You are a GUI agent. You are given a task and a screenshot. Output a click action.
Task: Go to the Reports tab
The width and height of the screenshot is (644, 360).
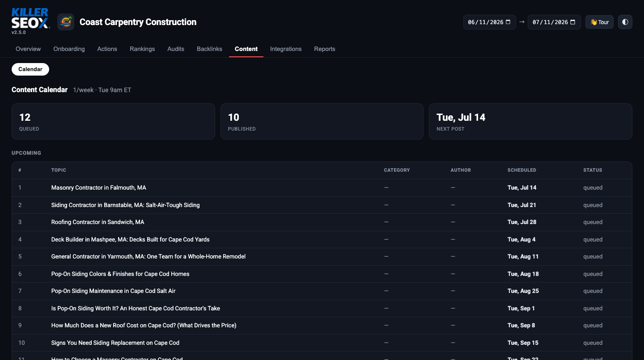(x=325, y=49)
